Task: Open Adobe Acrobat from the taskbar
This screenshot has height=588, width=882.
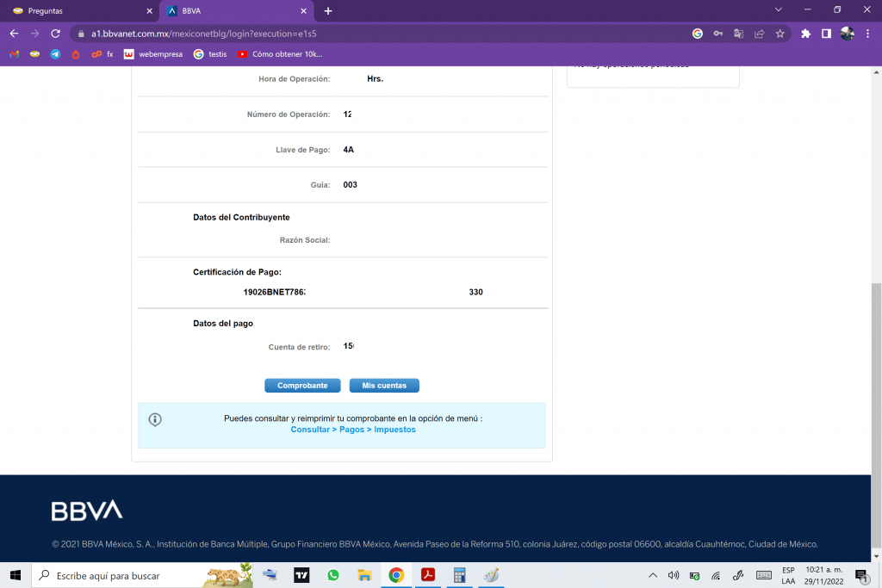Action: [x=427, y=575]
